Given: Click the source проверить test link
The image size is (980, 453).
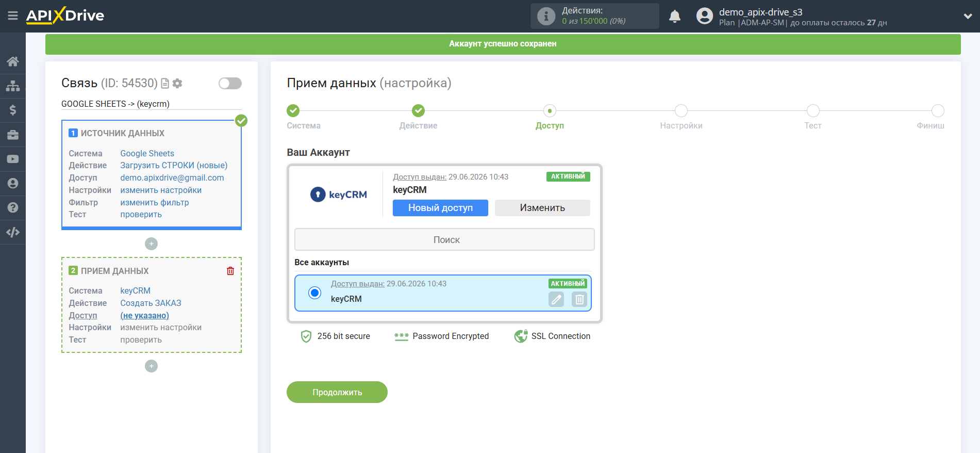Looking at the screenshot, I should point(141,214).
